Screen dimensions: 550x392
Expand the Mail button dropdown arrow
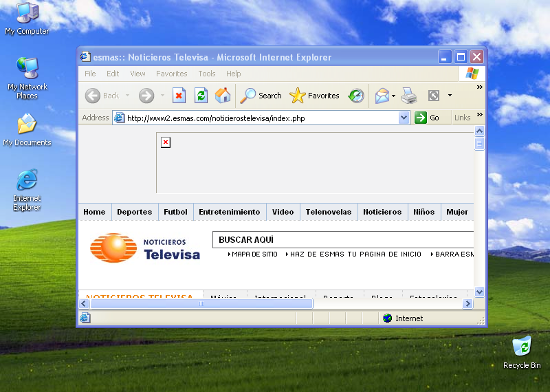(393, 96)
